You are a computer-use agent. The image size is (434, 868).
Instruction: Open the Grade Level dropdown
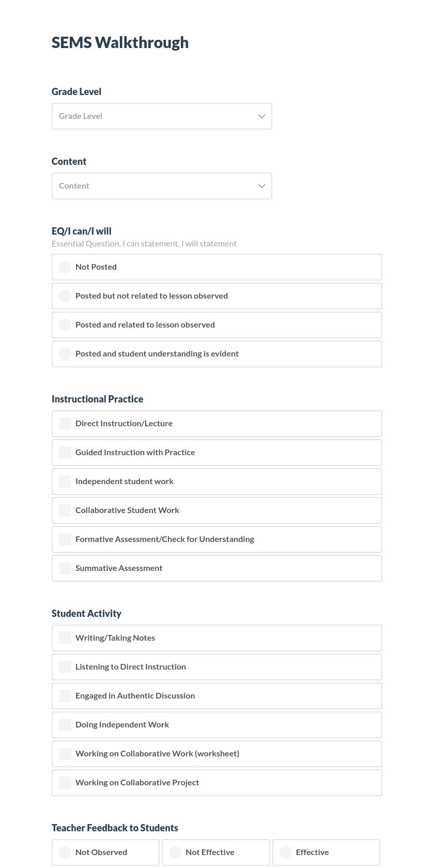tap(162, 116)
